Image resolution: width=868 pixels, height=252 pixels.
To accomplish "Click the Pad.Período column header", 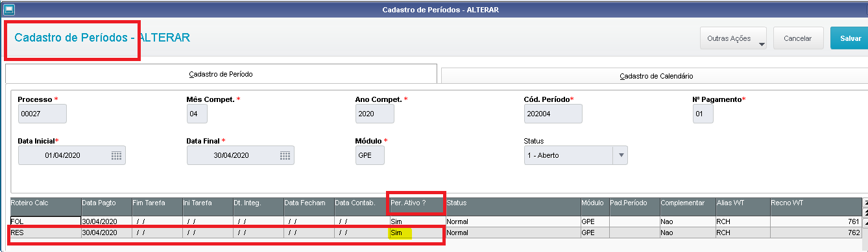I will pos(634,207).
